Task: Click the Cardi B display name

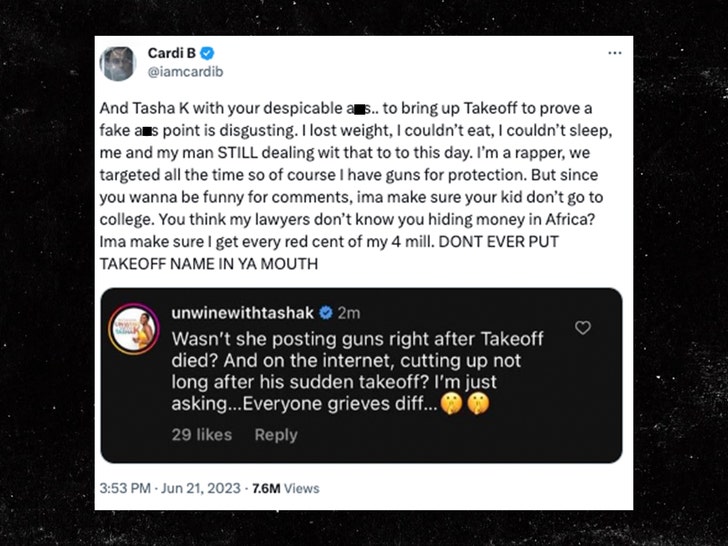Action: (x=171, y=54)
